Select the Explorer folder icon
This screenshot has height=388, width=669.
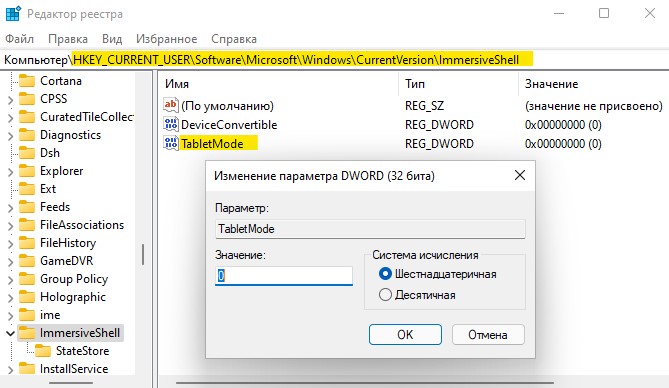pos(27,171)
